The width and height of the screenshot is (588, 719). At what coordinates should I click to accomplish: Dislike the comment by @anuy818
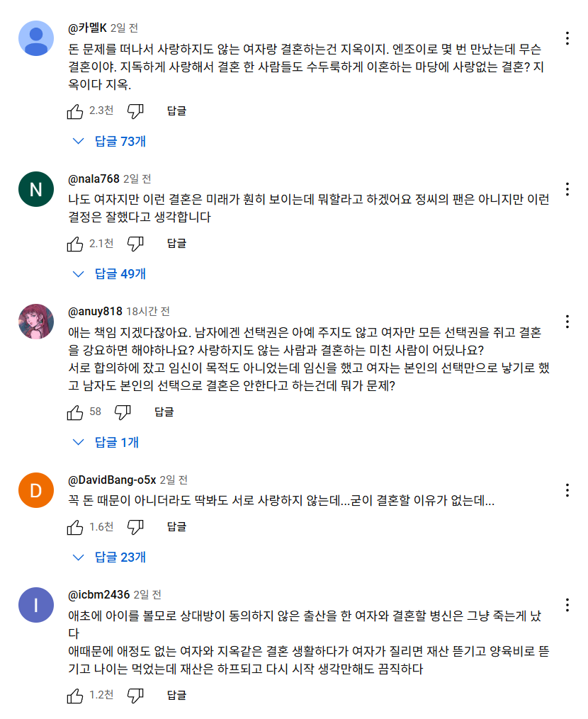point(123,412)
